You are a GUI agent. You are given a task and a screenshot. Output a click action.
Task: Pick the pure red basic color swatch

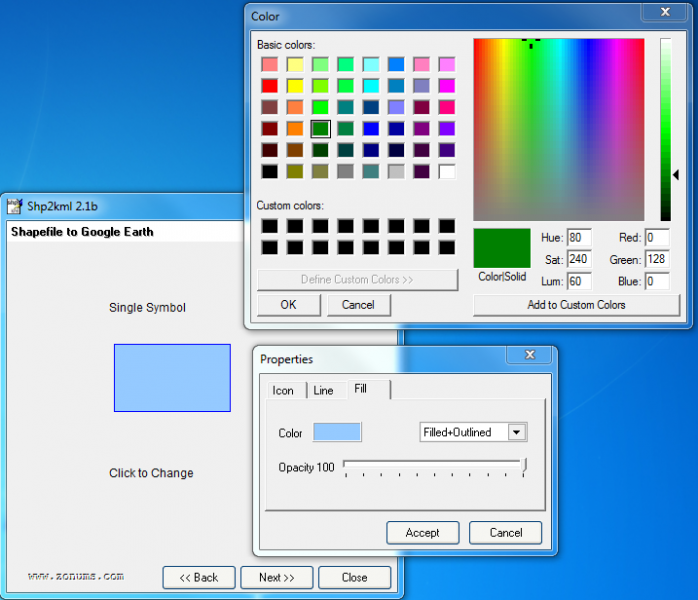[269, 85]
